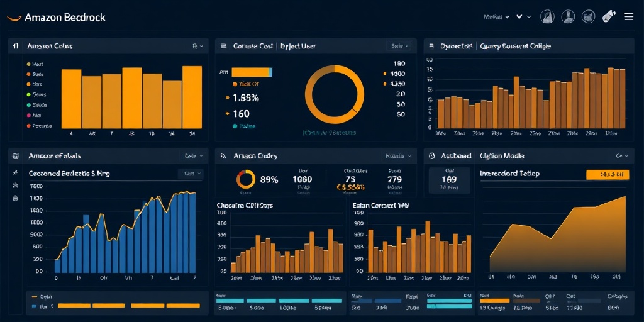This screenshot has height=322, width=644.
Task: Open the dropdown in Amazon Codicy panel header
Action: [x=398, y=156]
